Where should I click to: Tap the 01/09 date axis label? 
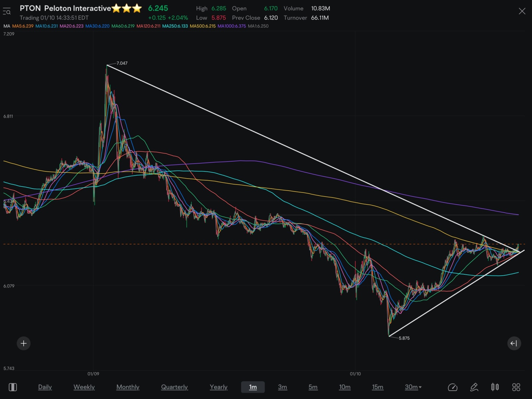93,374
